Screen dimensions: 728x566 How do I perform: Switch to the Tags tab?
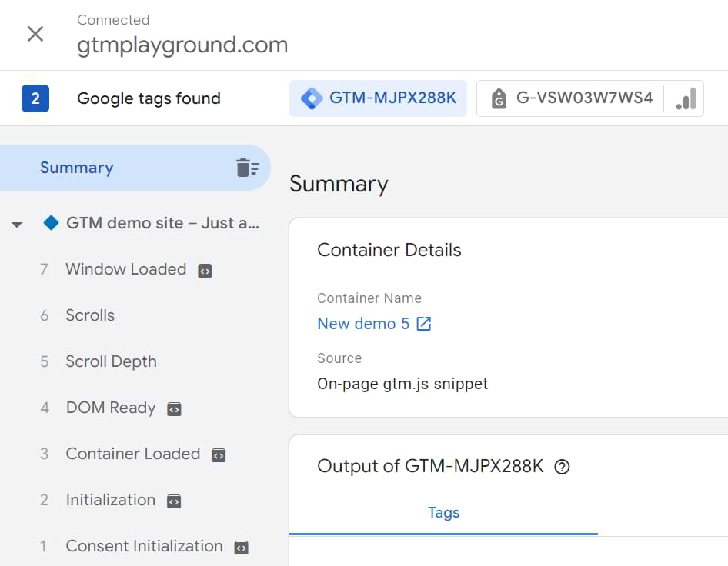coord(443,513)
